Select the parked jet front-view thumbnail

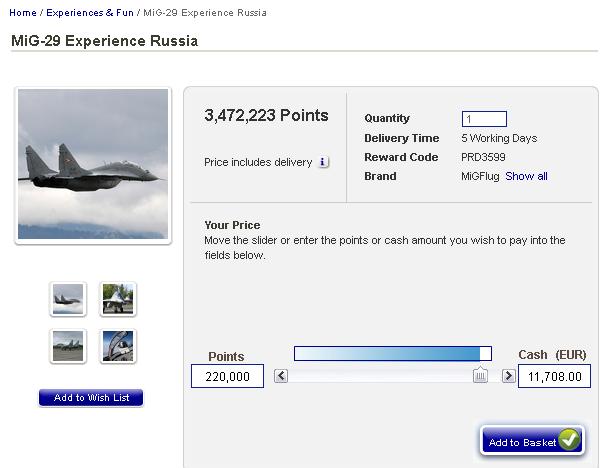point(118,298)
